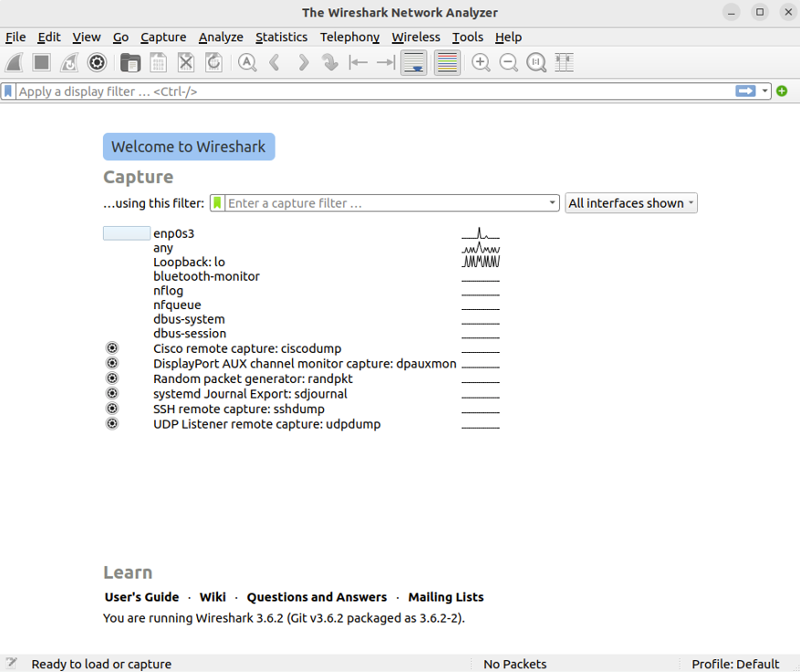The image size is (800, 672).
Task: Zoom in main window text
Action: (481, 63)
